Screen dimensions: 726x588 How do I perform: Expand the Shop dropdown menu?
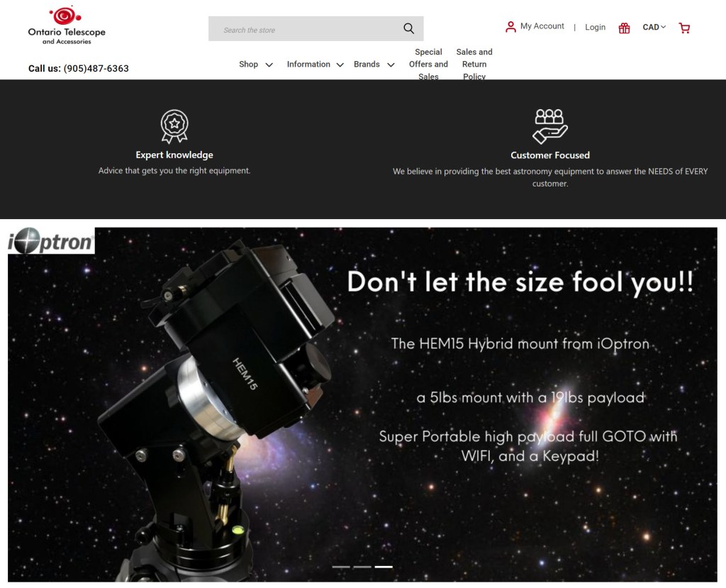255,65
